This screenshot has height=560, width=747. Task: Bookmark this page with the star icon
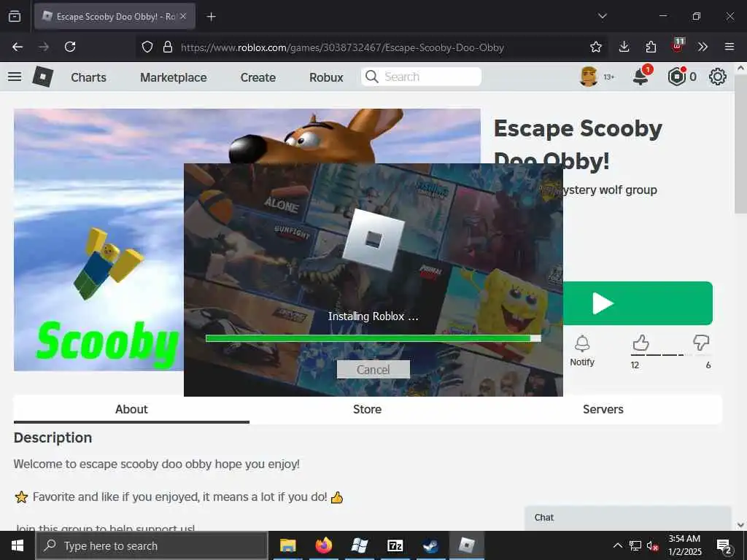pos(595,47)
